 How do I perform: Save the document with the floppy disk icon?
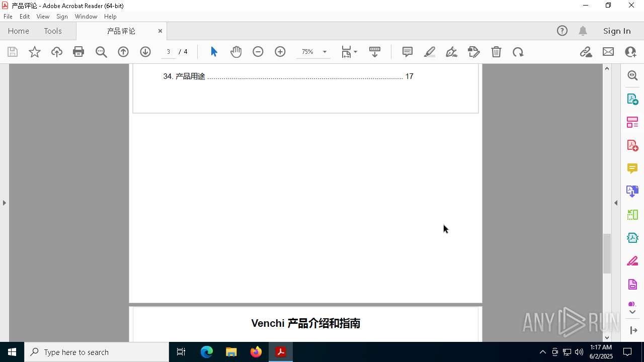tap(13, 52)
